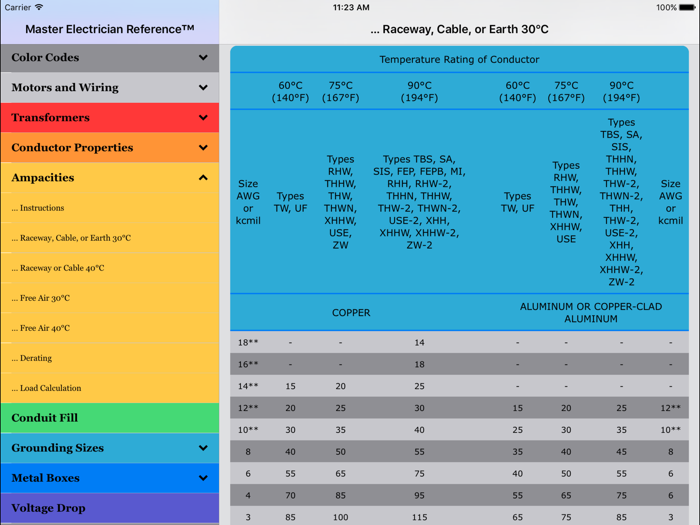This screenshot has height=525, width=700.
Task: Select Raceway, Cable, or Earth 30°C item
Action: [71, 238]
